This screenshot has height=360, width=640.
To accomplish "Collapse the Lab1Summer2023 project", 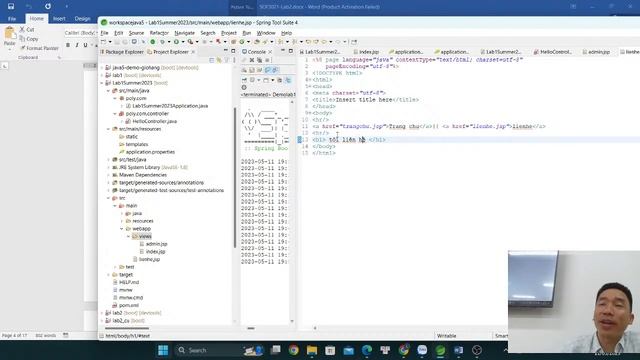I will (x=102, y=83).
